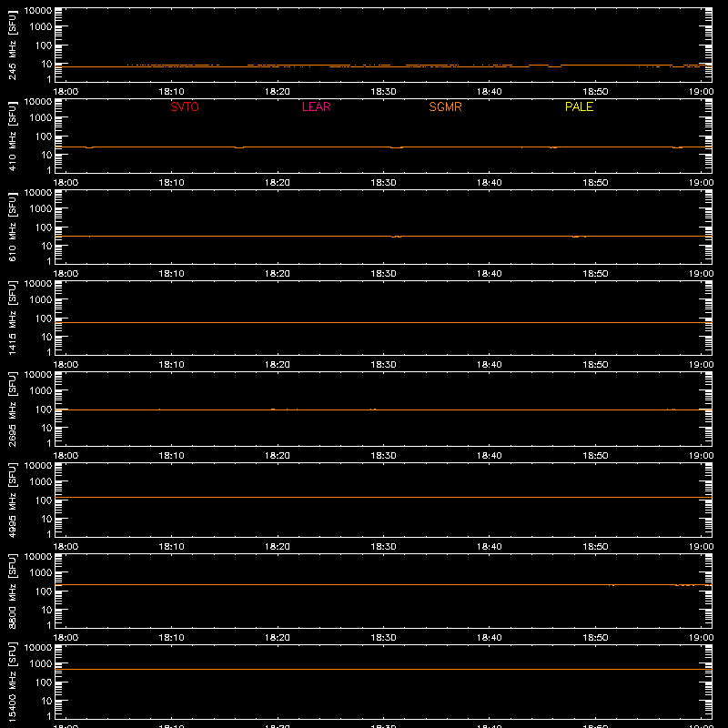This screenshot has height=728, width=728.
Task: Click 18:20 label under the 1415 MHz plot
Action: [278, 365]
